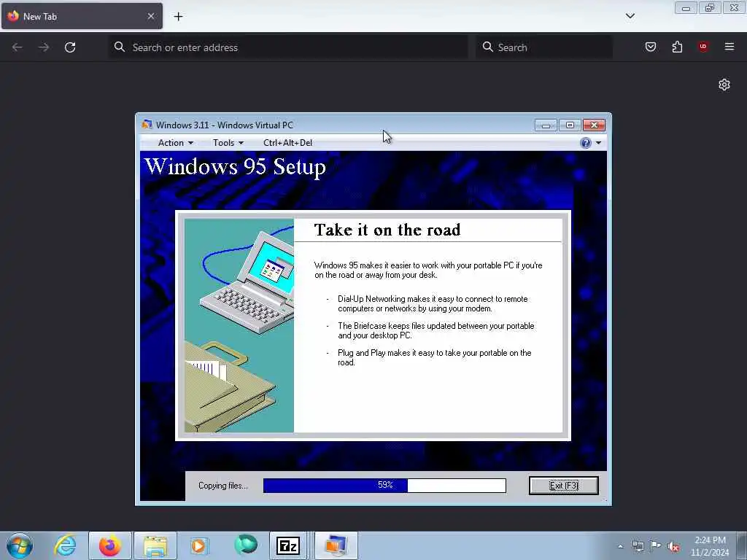Switch to Firefox on the taskbar
The height and width of the screenshot is (560, 747).
pos(110,545)
